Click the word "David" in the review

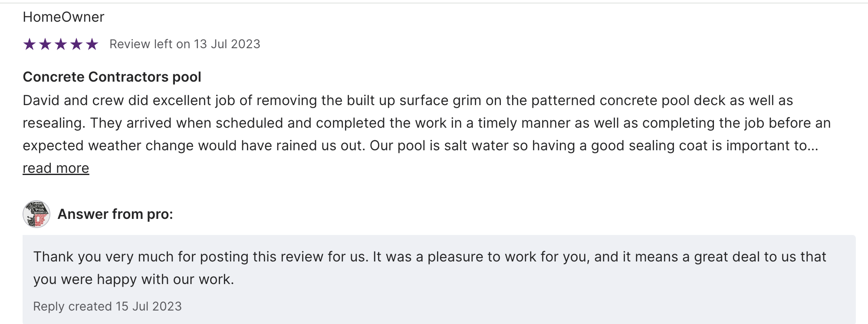[41, 100]
